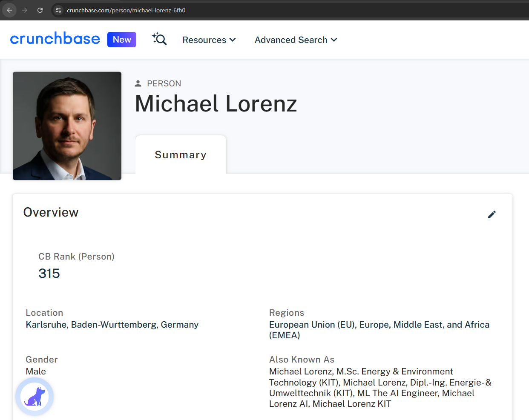The height and width of the screenshot is (420, 529).
Task: Open site permissions icon in the address bar
Action: click(x=57, y=10)
